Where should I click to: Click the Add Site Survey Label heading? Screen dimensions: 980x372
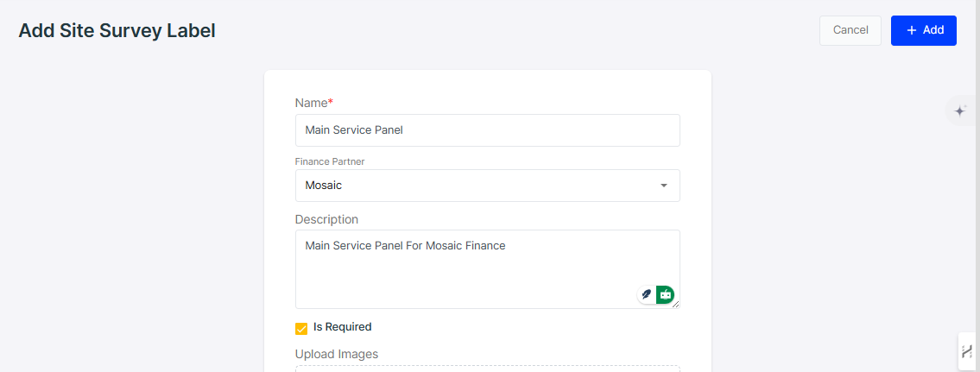tap(117, 30)
